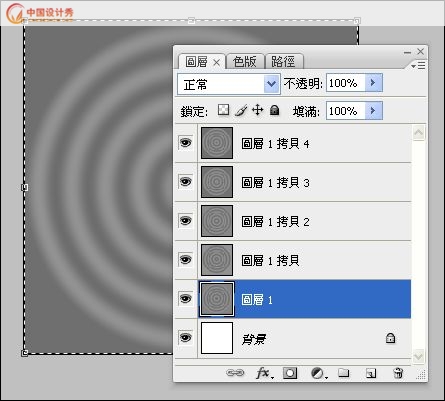Click thumbnail of 圖層 1 拷貝 4

pos(217,143)
